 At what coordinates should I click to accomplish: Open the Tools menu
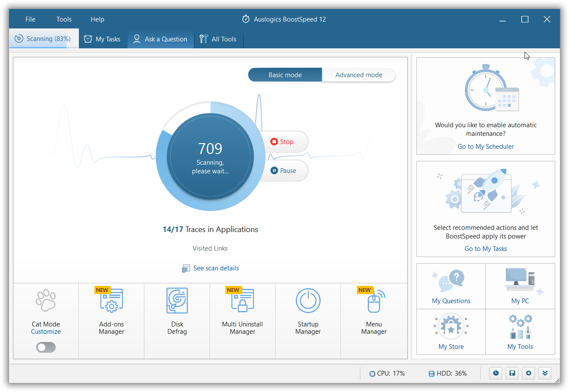coord(64,19)
